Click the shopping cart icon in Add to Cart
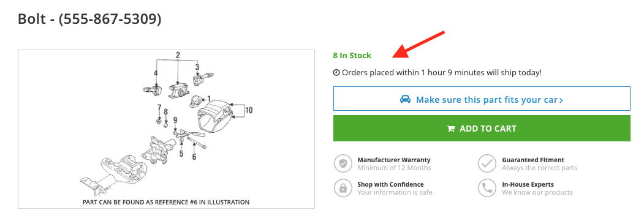 (x=451, y=129)
